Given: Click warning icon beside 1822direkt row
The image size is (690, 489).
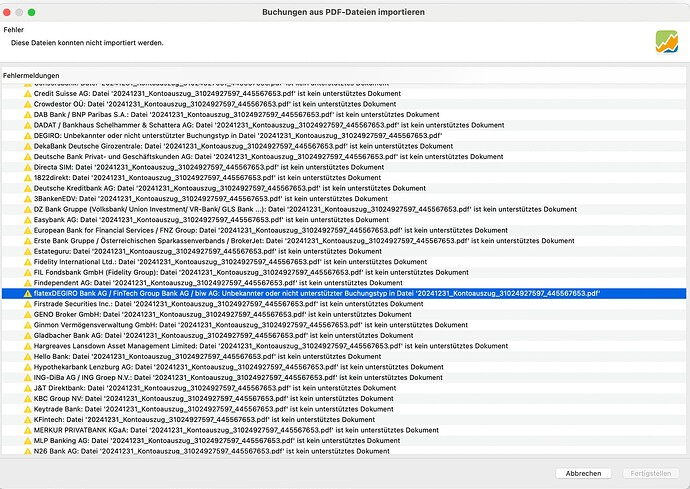Looking at the screenshot, I should [28, 178].
